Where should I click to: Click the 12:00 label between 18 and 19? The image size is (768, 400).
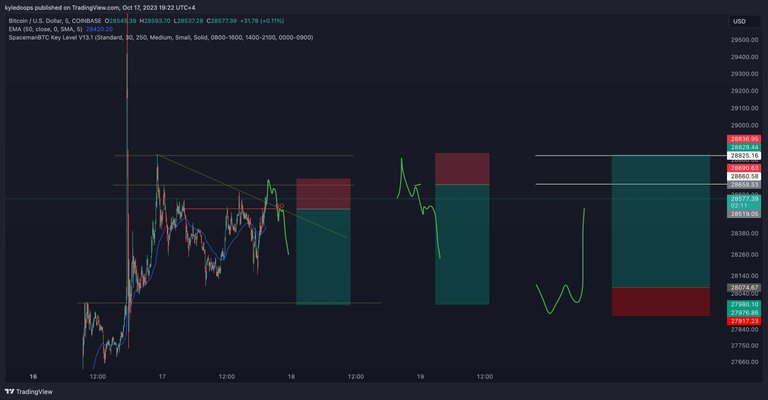[x=356, y=376]
